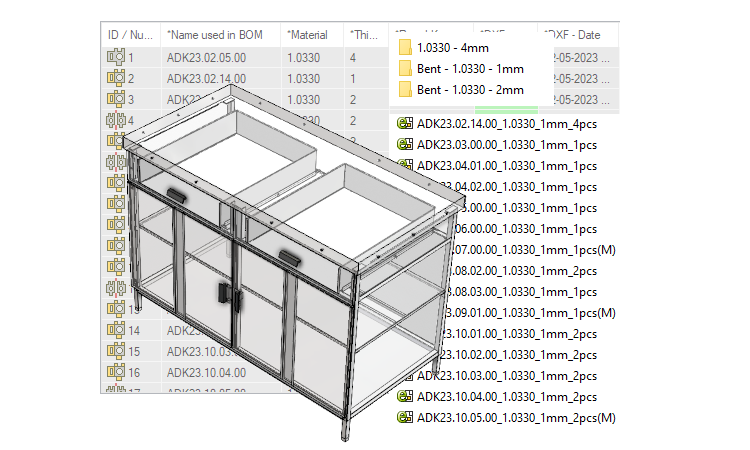Click DXF file icon for ADK23.02.14.00_1.0330_1mm_4pcs
Screen dimensions: 750x450
[405, 124]
